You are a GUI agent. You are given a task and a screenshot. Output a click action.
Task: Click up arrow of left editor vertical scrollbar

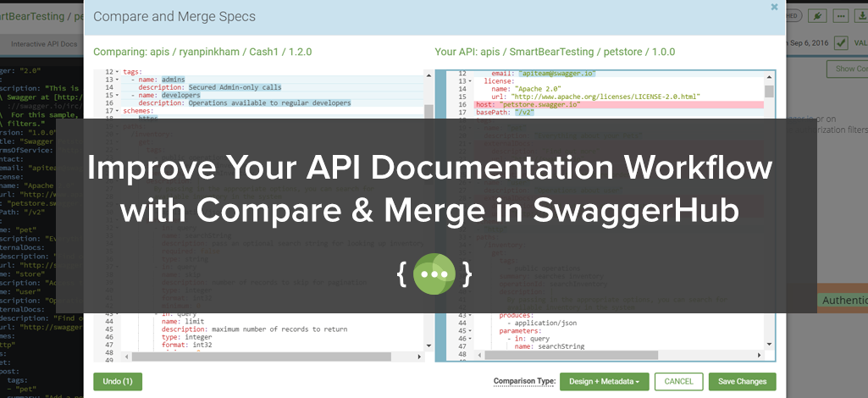coord(428,74)
